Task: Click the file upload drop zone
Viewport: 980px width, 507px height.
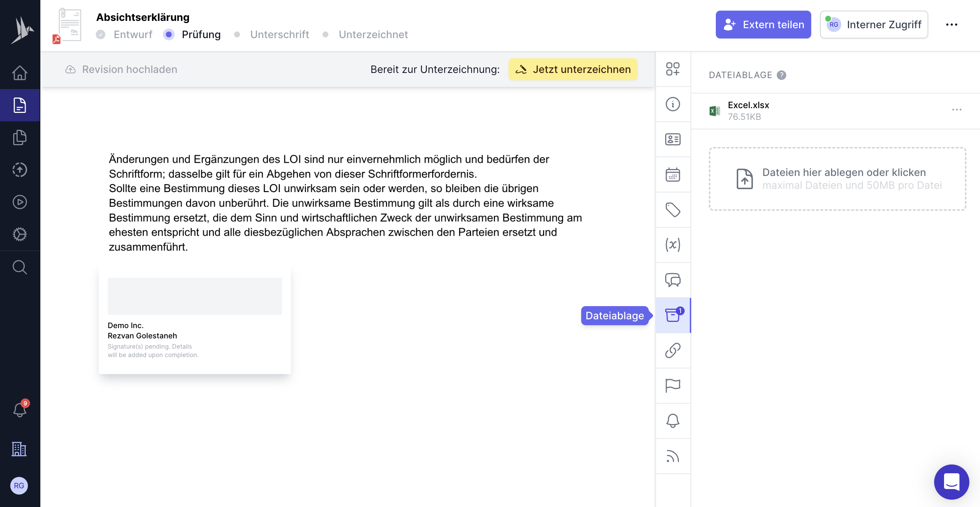Action: tap(837, 179)
